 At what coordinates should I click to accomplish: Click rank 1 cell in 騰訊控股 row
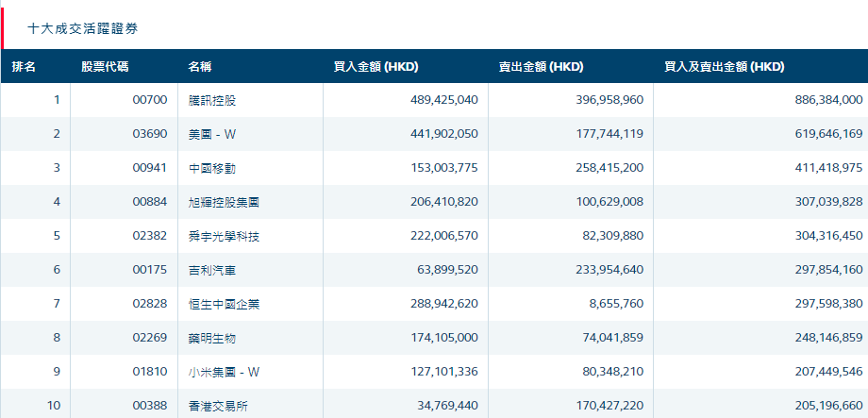click(57, 100)
